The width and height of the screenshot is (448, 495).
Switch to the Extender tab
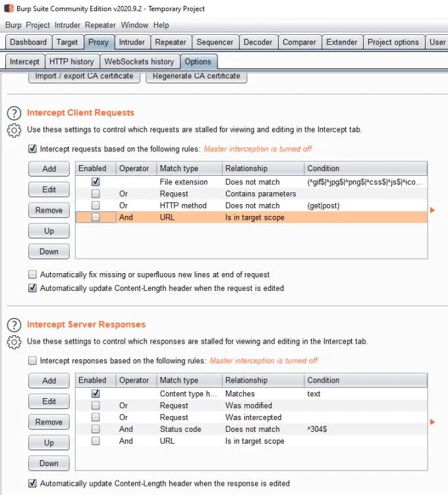click(341, 42)
